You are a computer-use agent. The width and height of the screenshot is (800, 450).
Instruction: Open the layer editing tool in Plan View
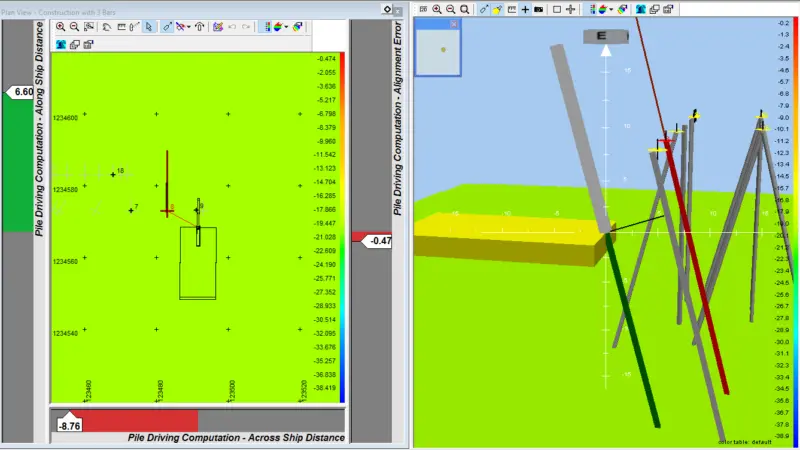click(x=218, y=27)
